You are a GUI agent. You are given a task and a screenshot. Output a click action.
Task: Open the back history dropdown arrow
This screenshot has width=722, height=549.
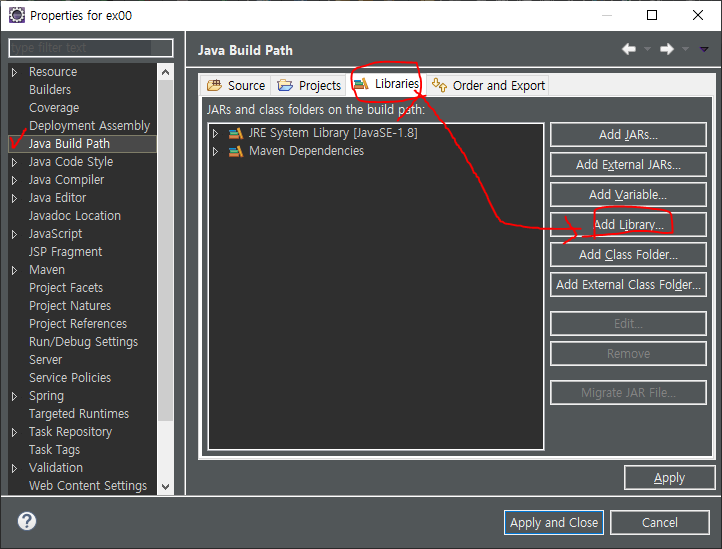tap(647, 49)
